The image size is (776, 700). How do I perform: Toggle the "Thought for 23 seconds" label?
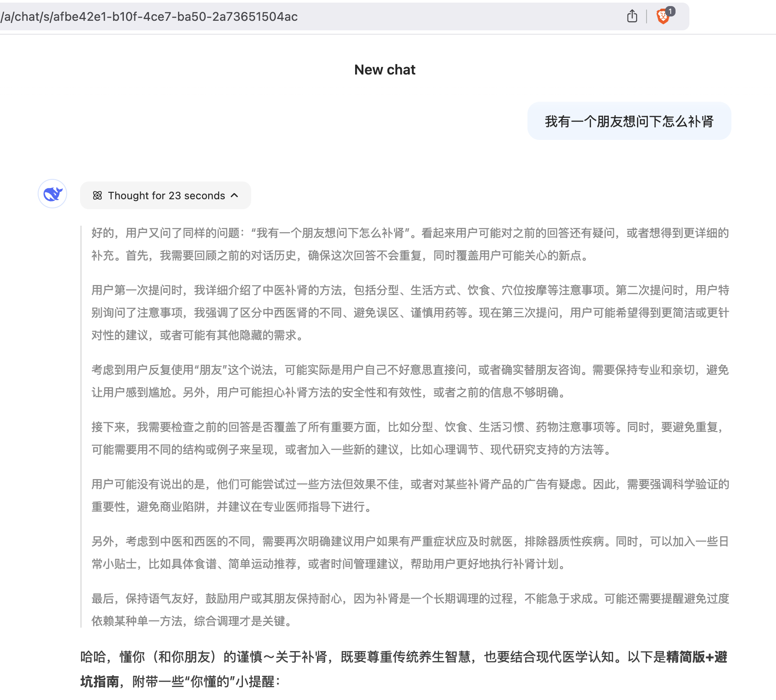(166, 196)
